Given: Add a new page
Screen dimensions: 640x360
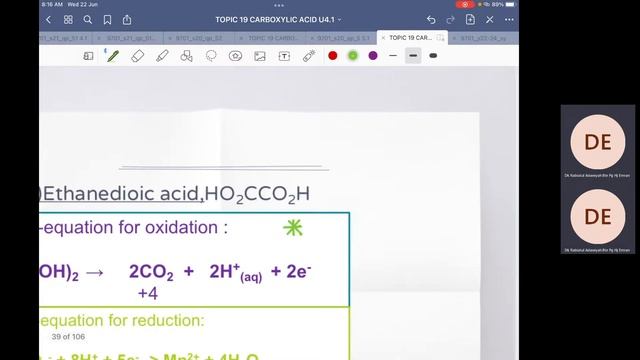Looking at the screenshot, I should coord(470,20).
